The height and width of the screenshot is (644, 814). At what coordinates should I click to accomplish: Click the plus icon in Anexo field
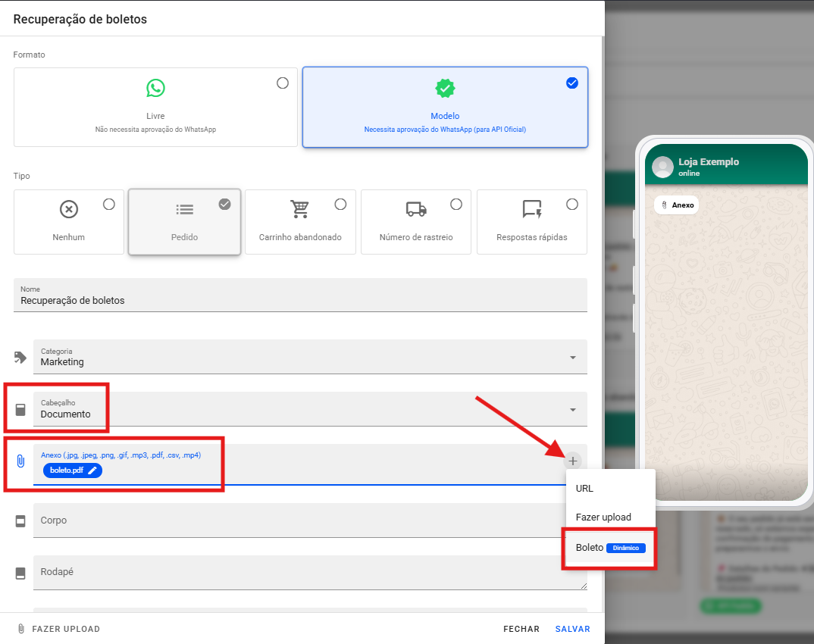(573, 460)
